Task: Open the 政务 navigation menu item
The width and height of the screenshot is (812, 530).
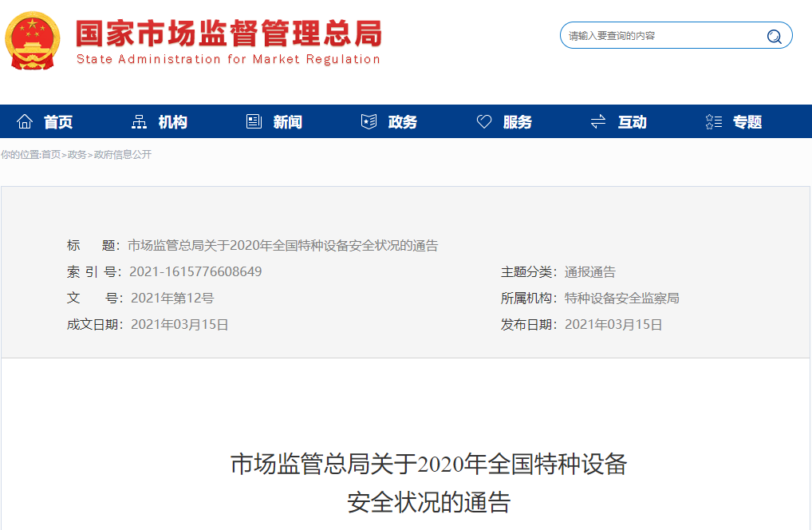Action: pos(402,122)
